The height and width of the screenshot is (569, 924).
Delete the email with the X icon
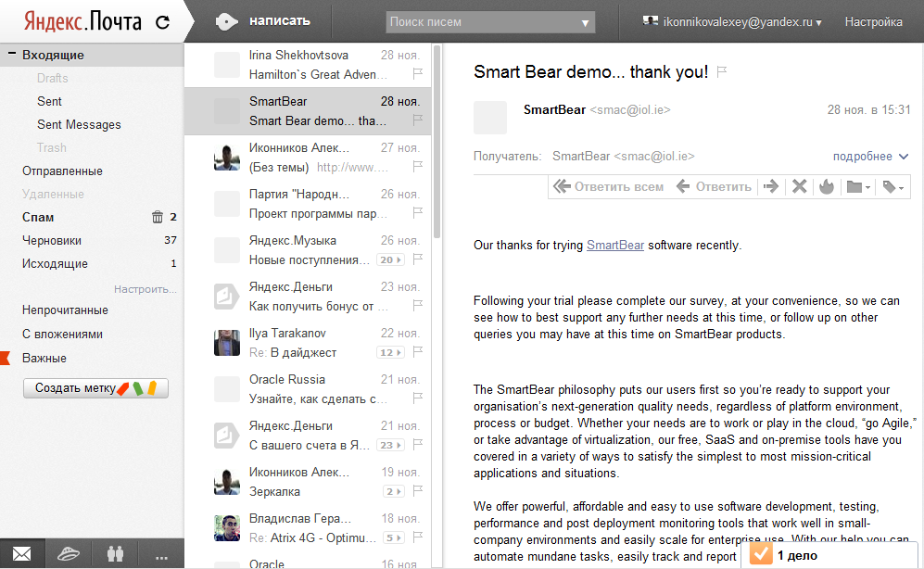[799, 186]
